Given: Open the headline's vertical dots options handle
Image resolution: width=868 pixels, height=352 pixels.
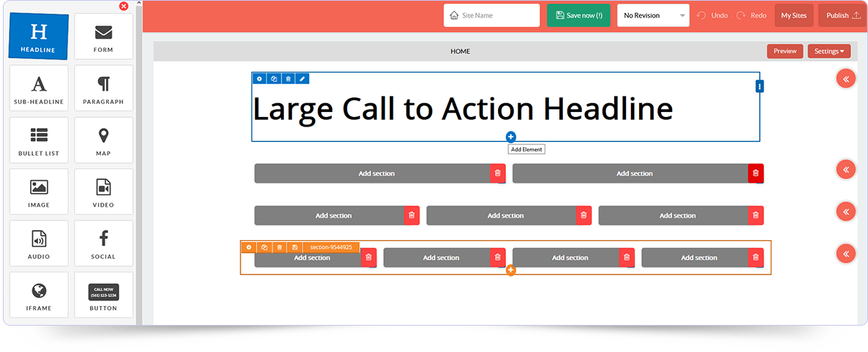Looking at the screenshot, I should coord(760,86).
